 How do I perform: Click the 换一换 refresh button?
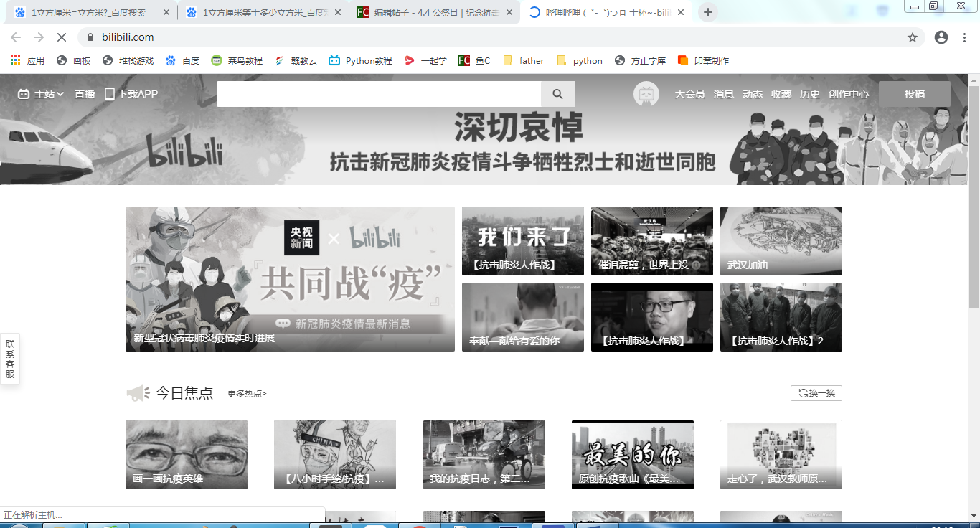[816, 393]
